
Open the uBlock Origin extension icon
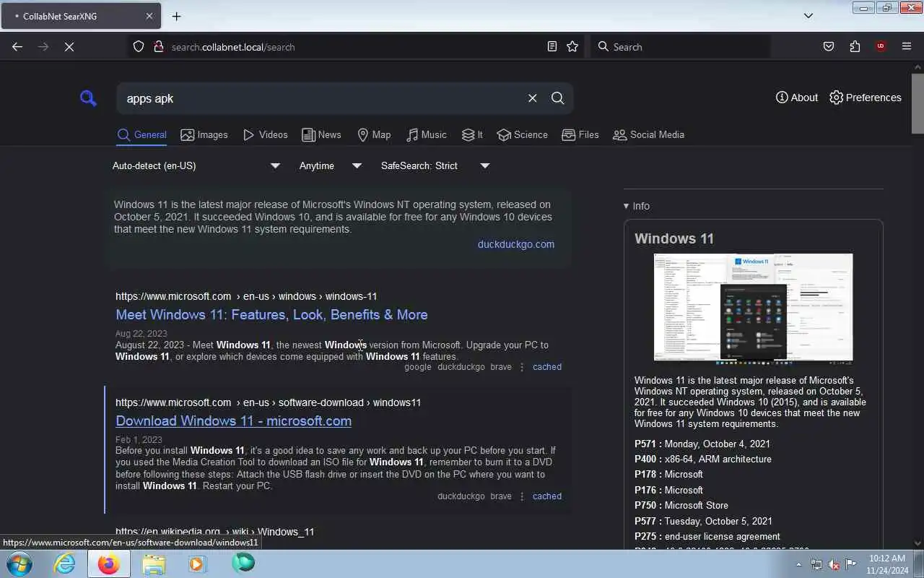click(881, 47)
